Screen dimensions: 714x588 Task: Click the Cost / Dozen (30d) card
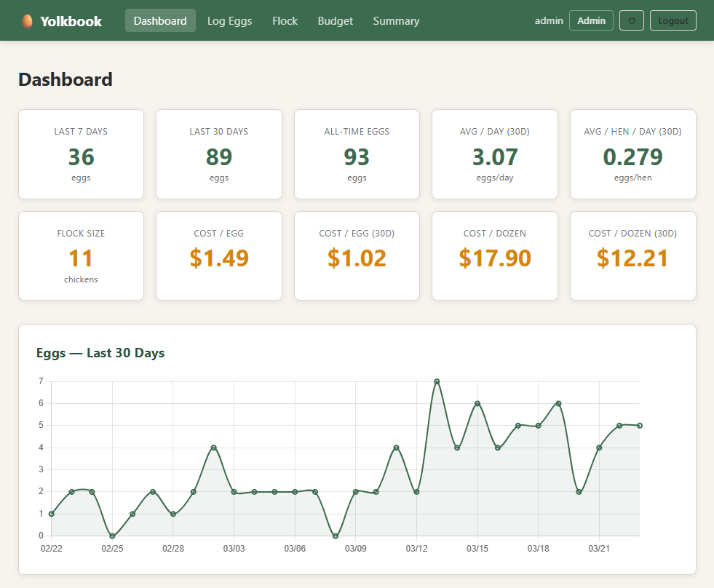pos(632,255)
